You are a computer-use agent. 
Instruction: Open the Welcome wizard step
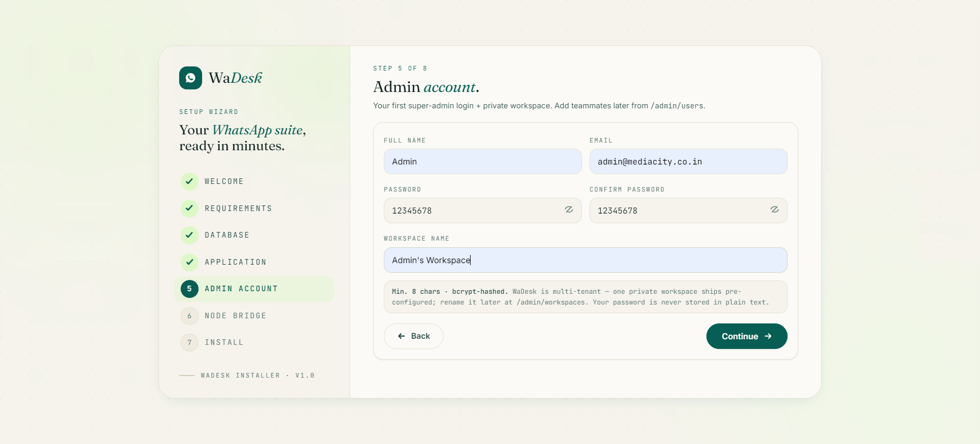tap(254, 181)
